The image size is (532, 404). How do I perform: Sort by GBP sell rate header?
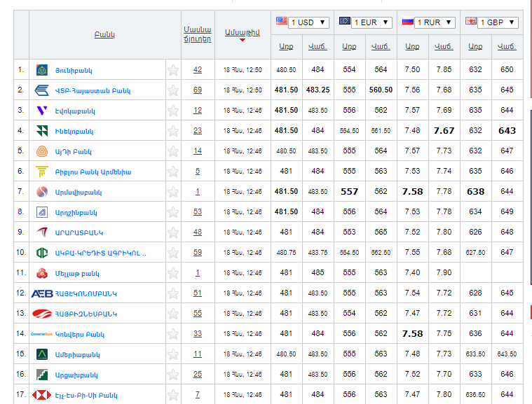click(x=507, y=47)
